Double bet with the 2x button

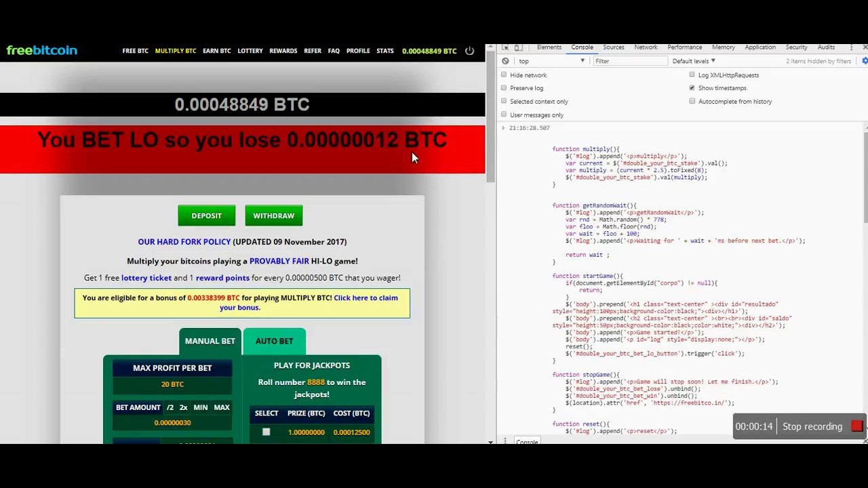[x=183, y=407]
